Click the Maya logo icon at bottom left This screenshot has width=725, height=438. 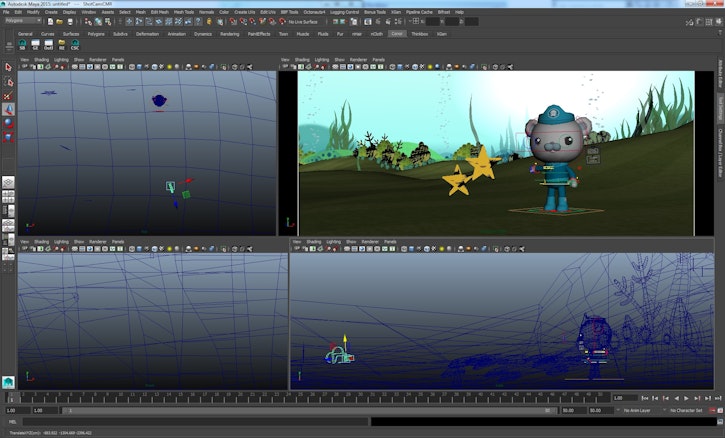pyautogui.click(x=8, y=381)
